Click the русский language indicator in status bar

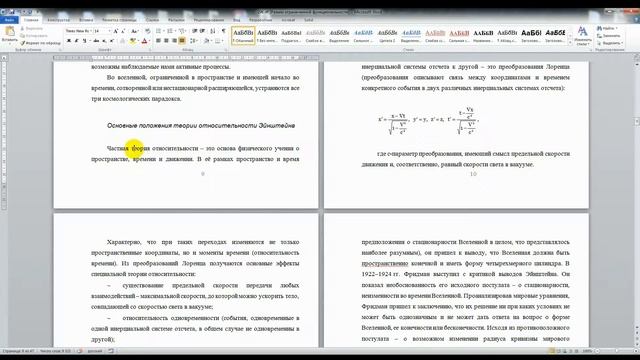coord(95,351)
